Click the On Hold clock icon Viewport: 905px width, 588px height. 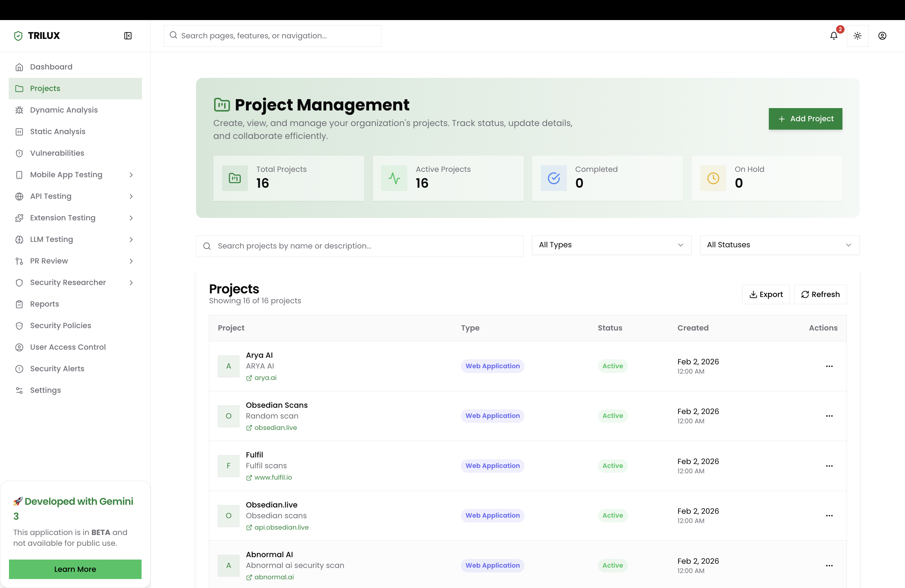pyautogui.click(x=713, y=178)
